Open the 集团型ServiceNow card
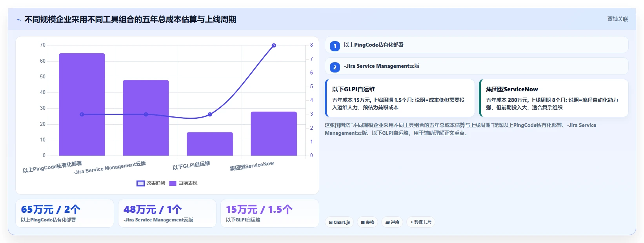The height and width of the screenshot is (243, 644). (x=554, y=98)
